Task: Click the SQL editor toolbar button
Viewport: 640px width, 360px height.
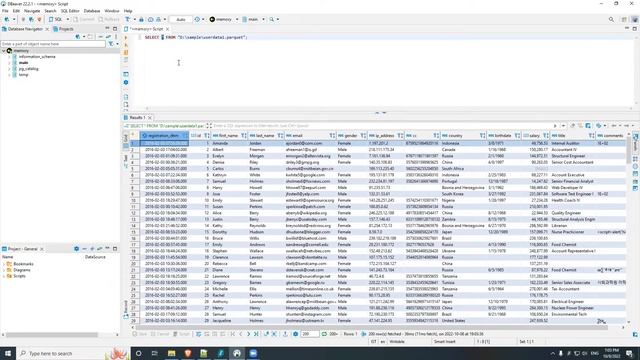Action: (56, 19)
